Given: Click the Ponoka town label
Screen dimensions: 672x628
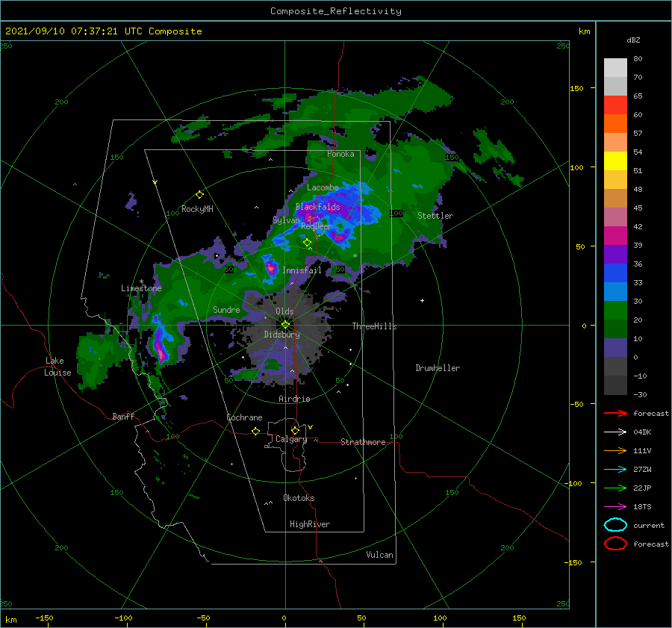Looking at the screenshot, I should (340, 154).
